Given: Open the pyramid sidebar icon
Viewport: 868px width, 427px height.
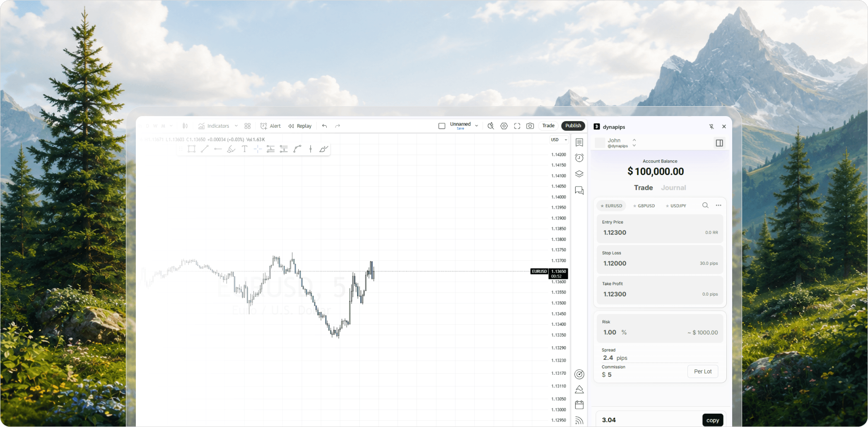Looking at the screenshot, I should [x=579, y=390].
